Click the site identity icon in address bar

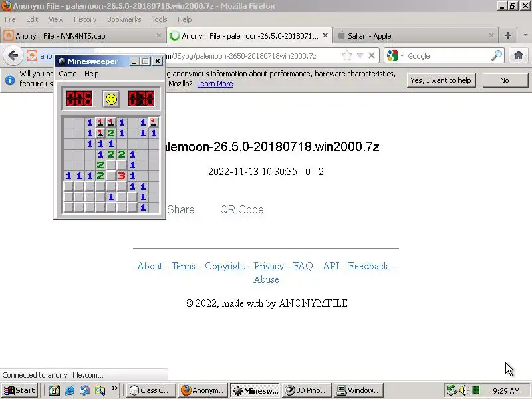32,55
